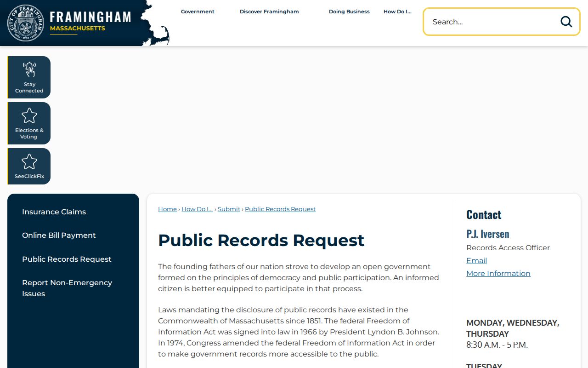Click the Public Records Request page heading
This screenshot has height=368, width=588.
261,240
